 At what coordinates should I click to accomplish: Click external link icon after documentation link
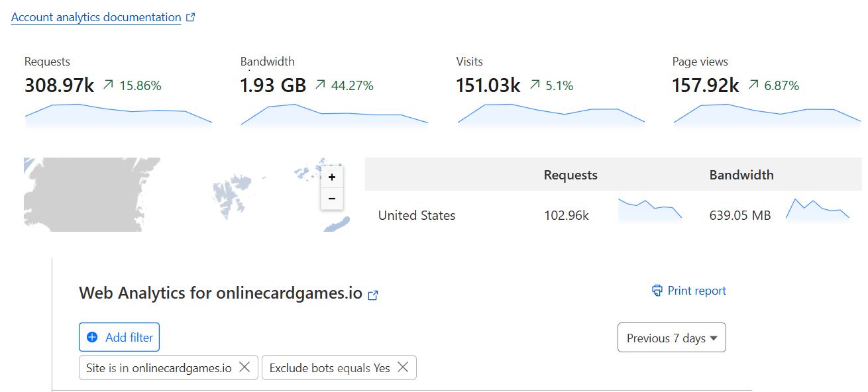[x=191, y=17]
